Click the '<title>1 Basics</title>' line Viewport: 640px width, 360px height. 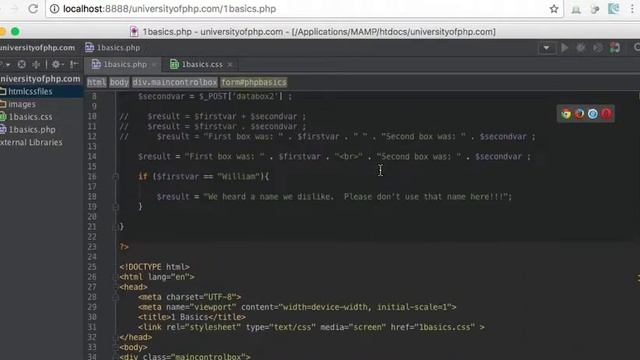coord(192,317)
